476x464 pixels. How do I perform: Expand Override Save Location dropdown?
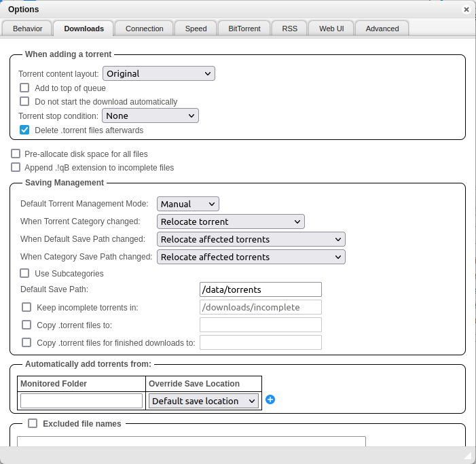[x=204, y=401]
